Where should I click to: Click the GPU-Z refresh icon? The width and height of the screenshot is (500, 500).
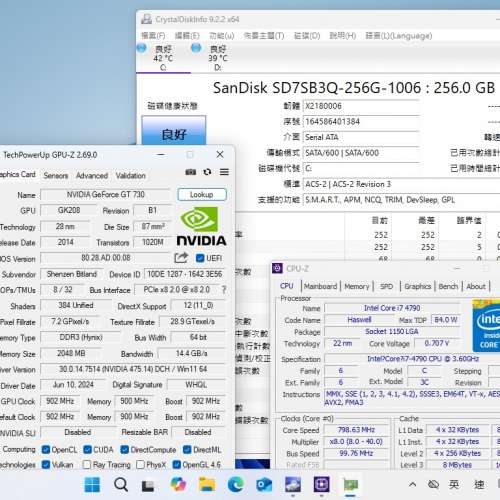207,172
